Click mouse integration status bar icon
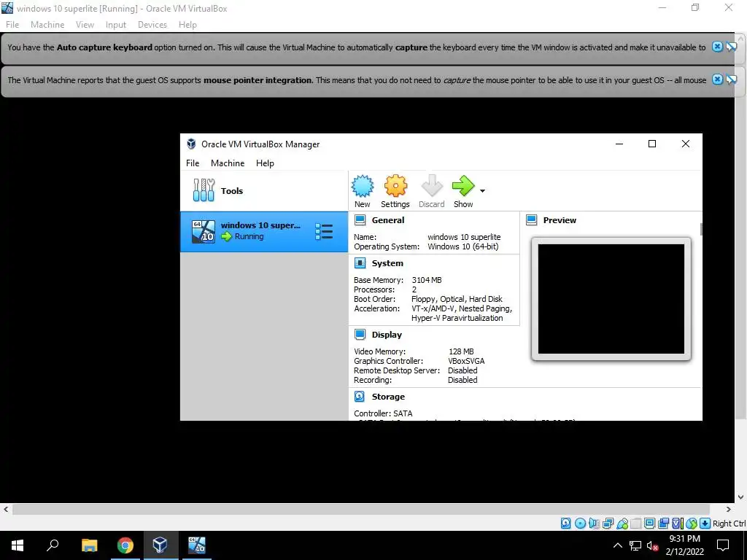This screenshot has height=560, width=747. tap(692, 524)
